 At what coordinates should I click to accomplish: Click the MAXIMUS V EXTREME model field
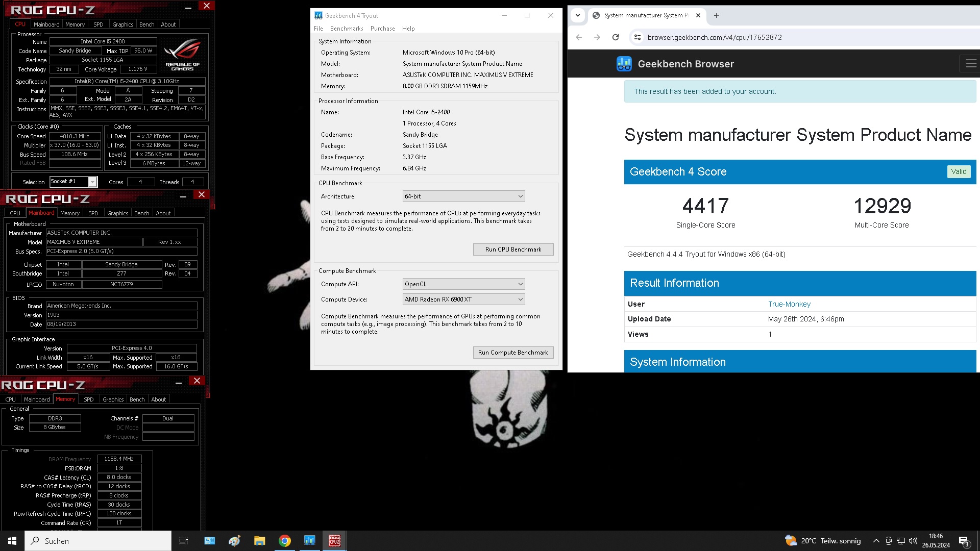[94, 242]
